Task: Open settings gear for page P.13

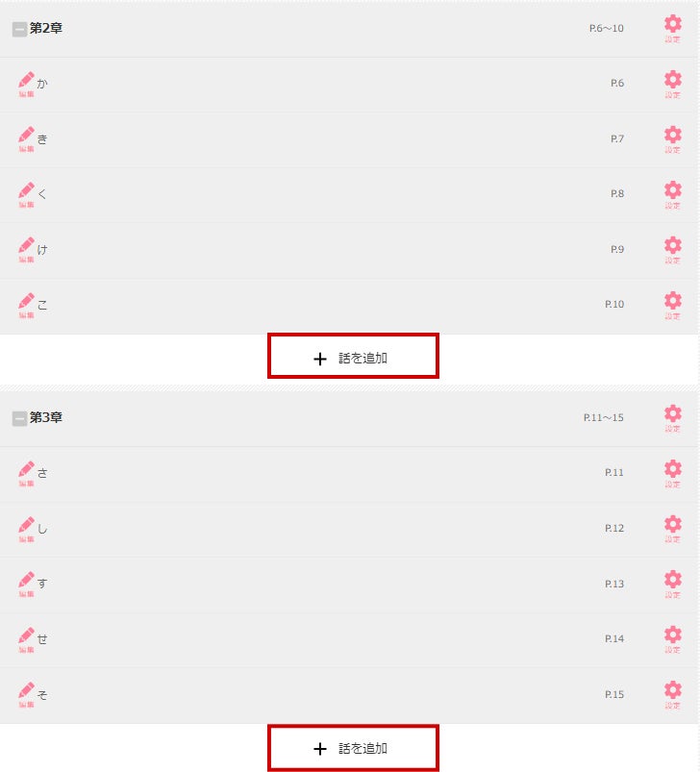Action: point(672,585)
